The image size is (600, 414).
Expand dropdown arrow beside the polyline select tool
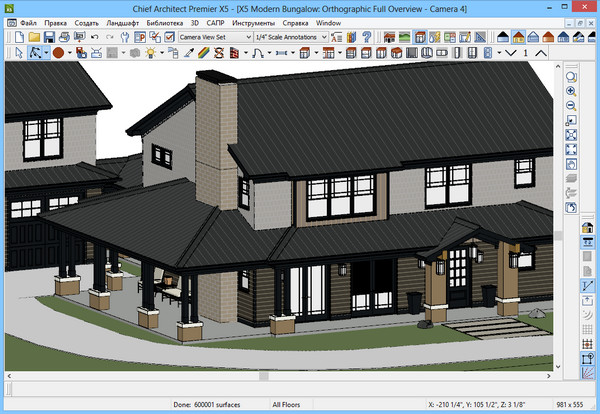click(46, 53)
